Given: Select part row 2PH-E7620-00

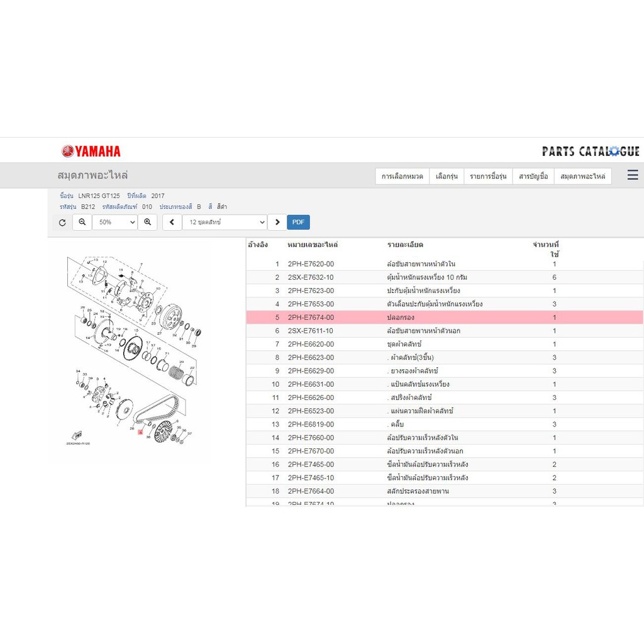Looking at the screenshot, I should tap(445, 264).
